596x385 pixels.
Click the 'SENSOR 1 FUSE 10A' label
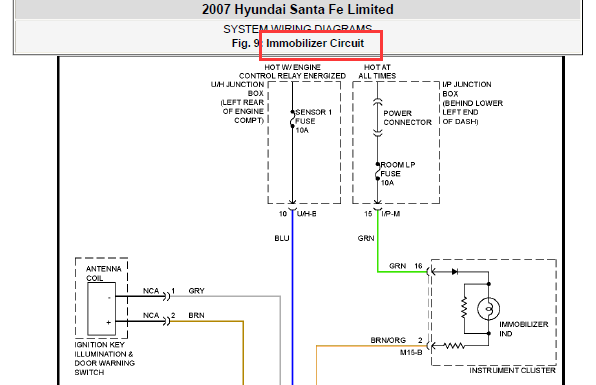coord(314,121)
